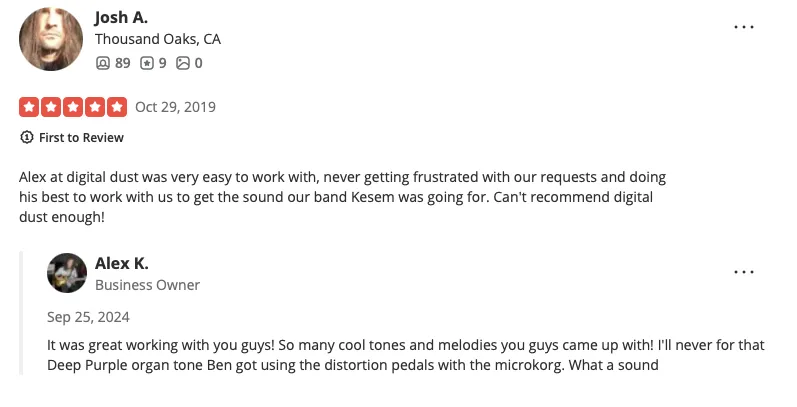Click the first red star of the rating
The height and width of the screenshot is (407, 797).
pos(29,106)
